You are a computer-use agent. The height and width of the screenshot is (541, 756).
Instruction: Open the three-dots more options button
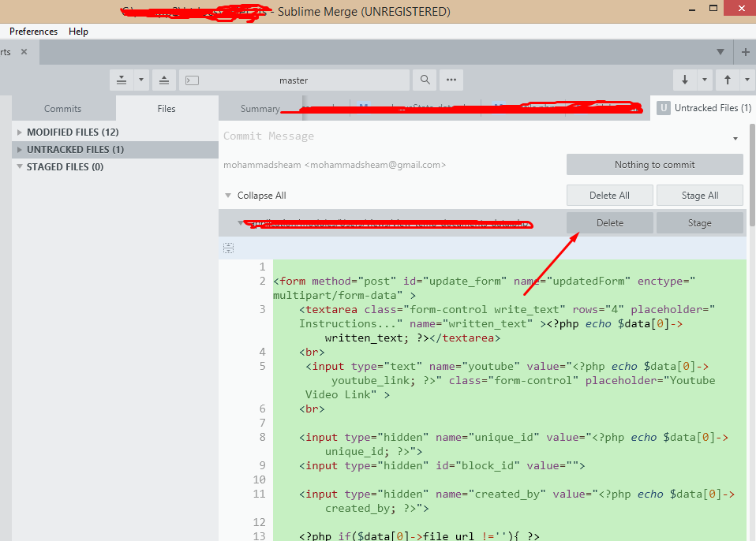tap(451, 80)
